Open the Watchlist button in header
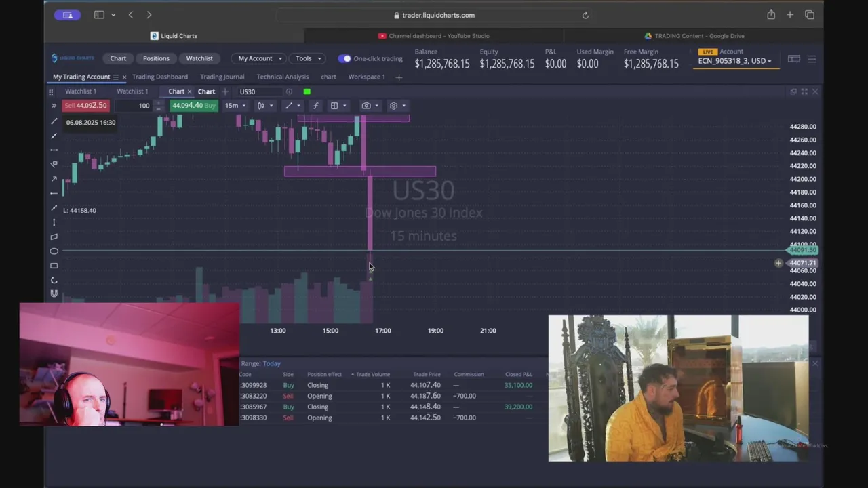 [199, 58]
